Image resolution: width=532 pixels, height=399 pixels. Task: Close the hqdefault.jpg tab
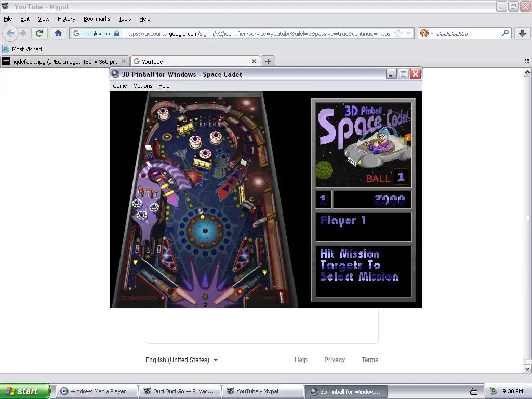(x=124, y=61)
